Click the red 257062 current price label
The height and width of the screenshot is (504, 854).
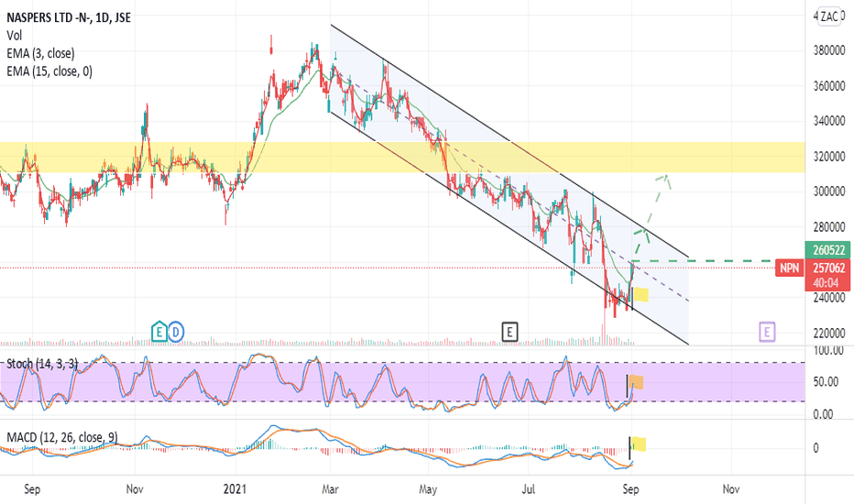coord(827,268)
